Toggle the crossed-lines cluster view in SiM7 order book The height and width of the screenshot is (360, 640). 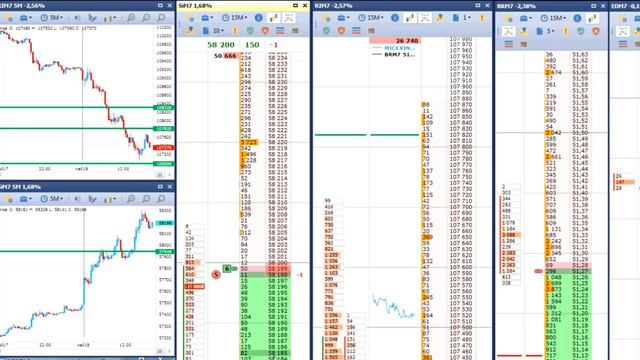click(x=289, y=18)
